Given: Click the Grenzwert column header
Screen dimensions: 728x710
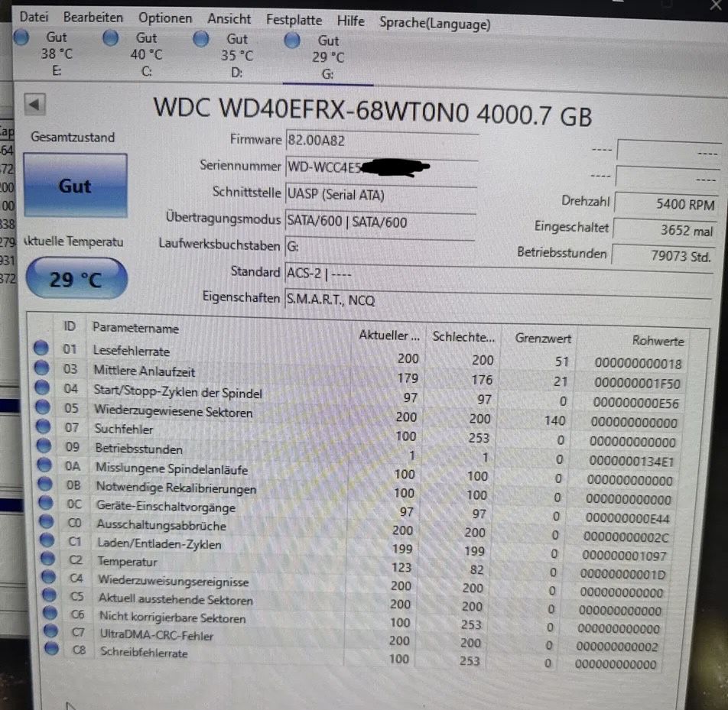Looking at the screenshot, I should tap(543, 339).
